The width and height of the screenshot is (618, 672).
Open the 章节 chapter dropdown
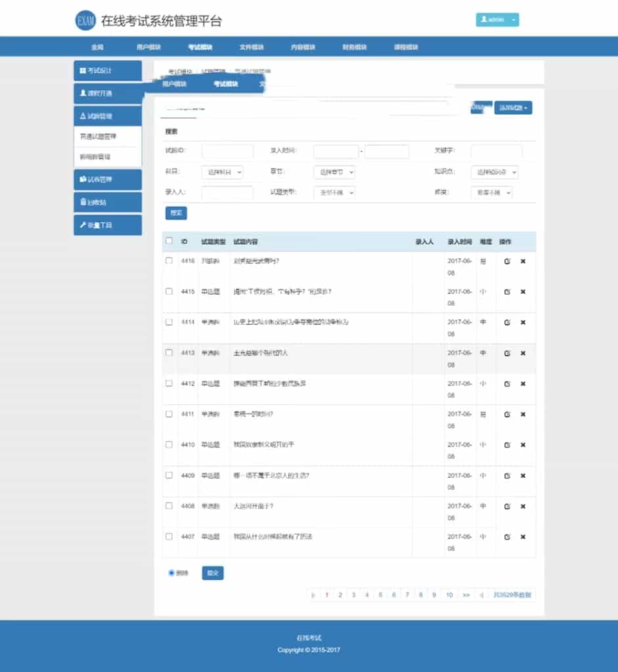pyautogui.click(x=334, y=172)
